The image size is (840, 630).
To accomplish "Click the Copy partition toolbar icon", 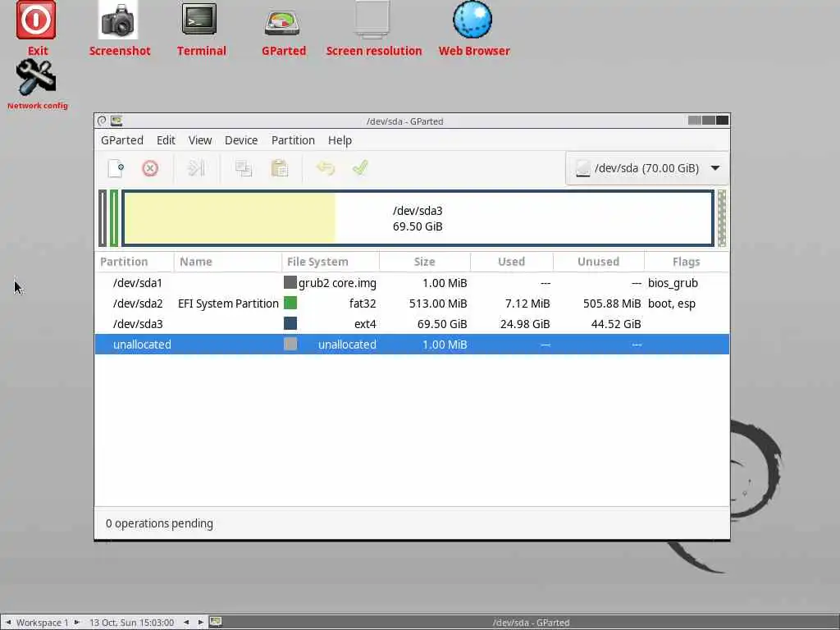I will pos(243,168).
